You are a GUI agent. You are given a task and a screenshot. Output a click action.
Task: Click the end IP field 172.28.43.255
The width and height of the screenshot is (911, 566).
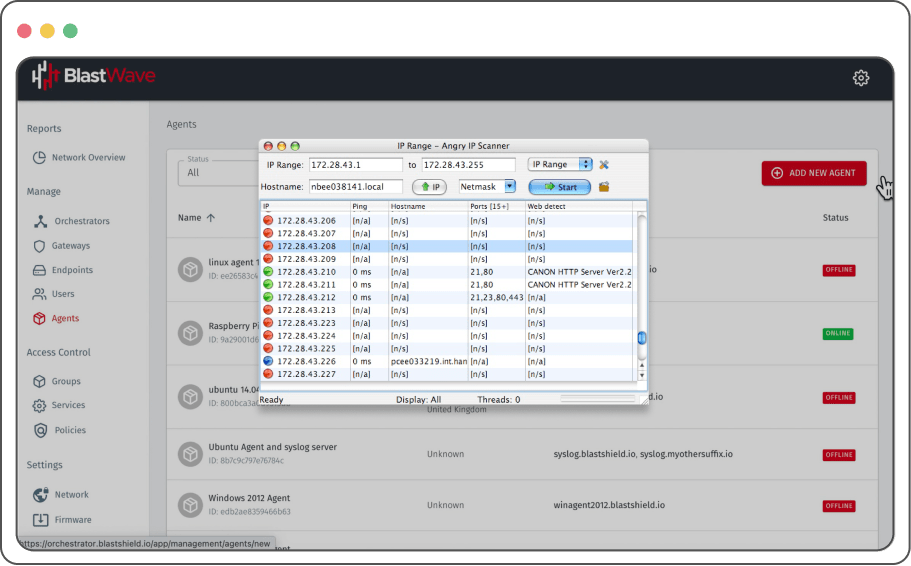coord(468,165)
